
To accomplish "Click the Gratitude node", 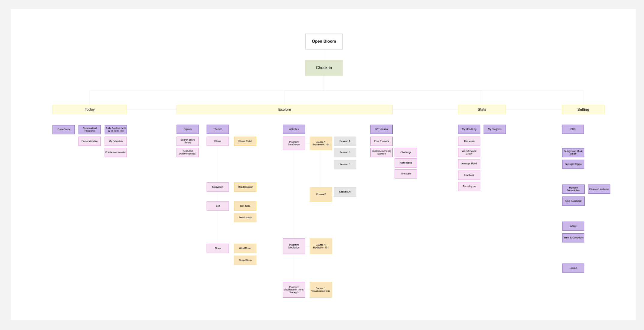I will click(x=406, y=174).
